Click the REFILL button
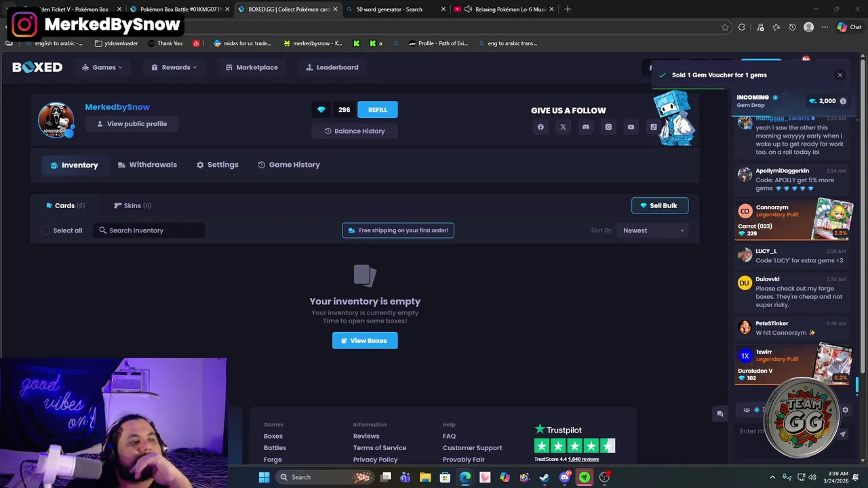The width and height of the screenshot is (868, 488). pyautogui.click(x=378, y=110)
